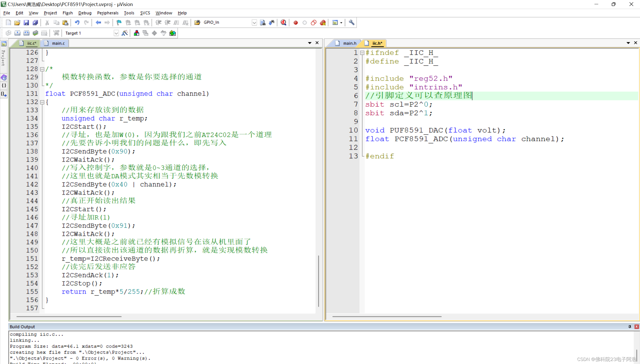Click the Rebuild all target files icon
This screenshot has height=364, width=640.
tap(26, 33)
